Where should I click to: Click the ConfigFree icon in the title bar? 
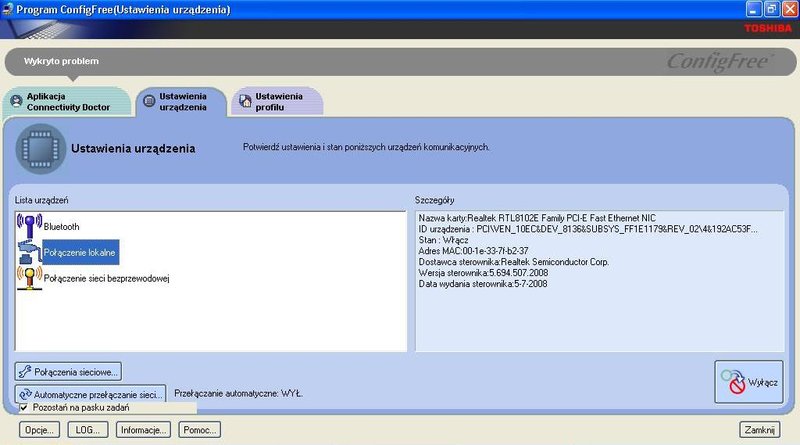[x=7, y=9]
